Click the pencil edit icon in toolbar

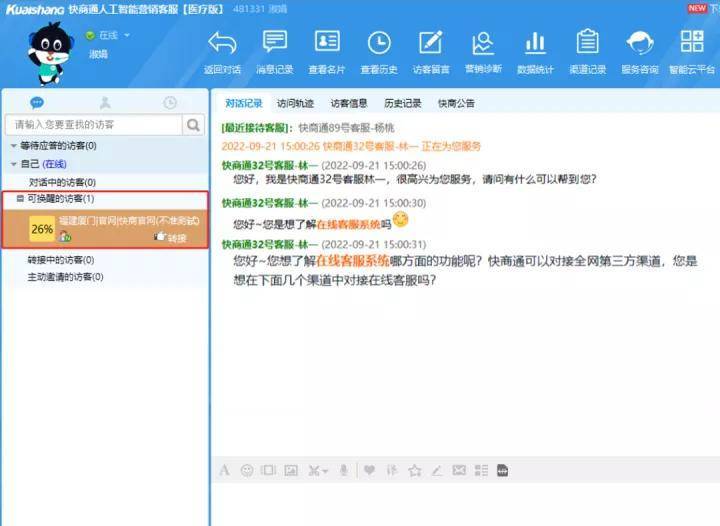click(x=437, y=470)
